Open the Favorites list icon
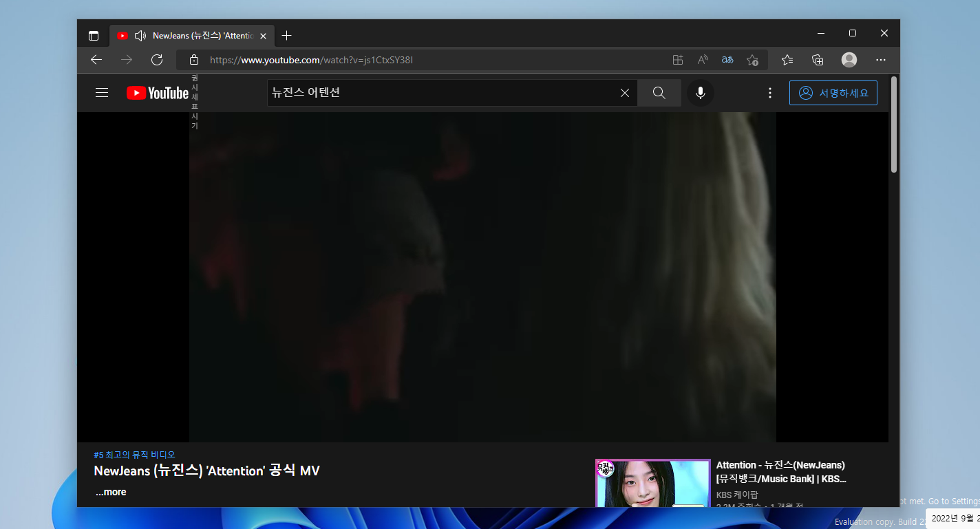980x529 pixels. [x=788, y=60]
